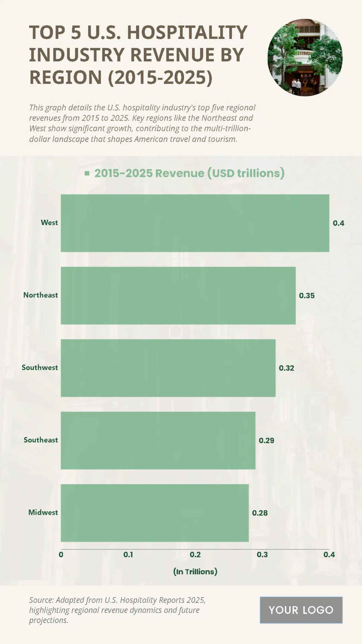Click the italic description paragraph under the title

point(142,123)
